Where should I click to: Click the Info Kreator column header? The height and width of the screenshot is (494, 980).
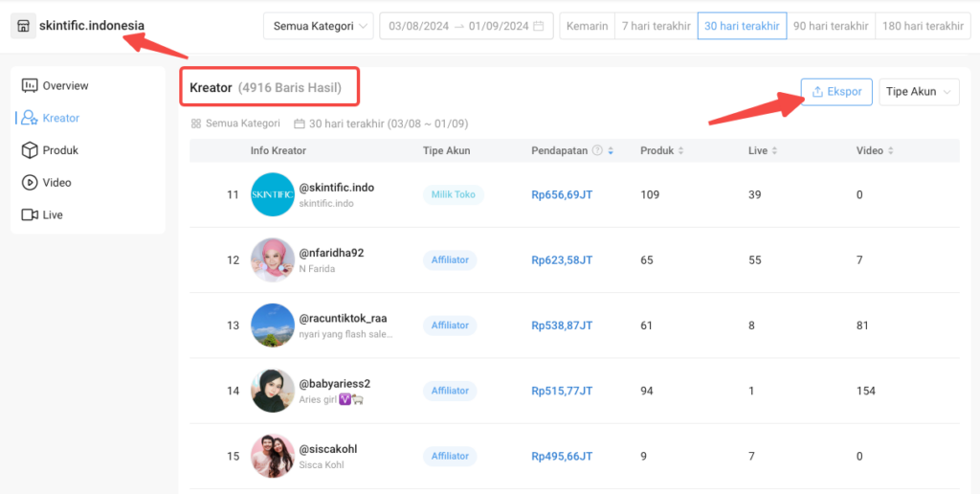[x=278, y=150]
